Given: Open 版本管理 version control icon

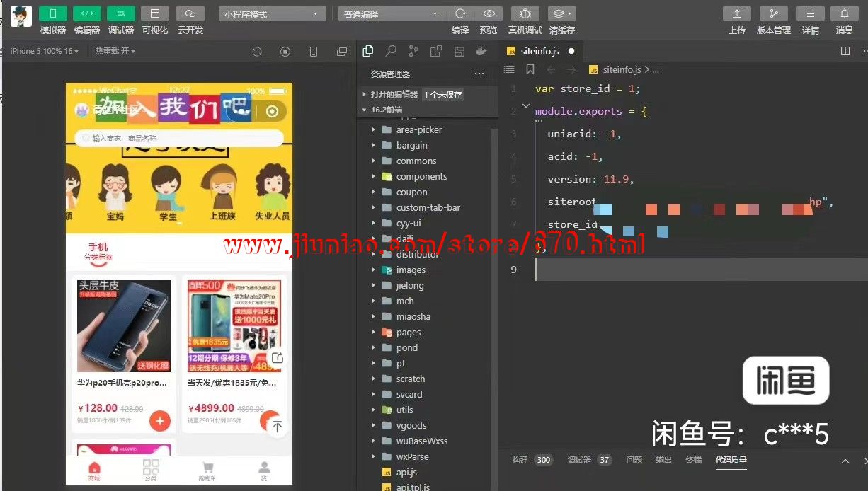Looking at the screenshot, I should 773,14.
